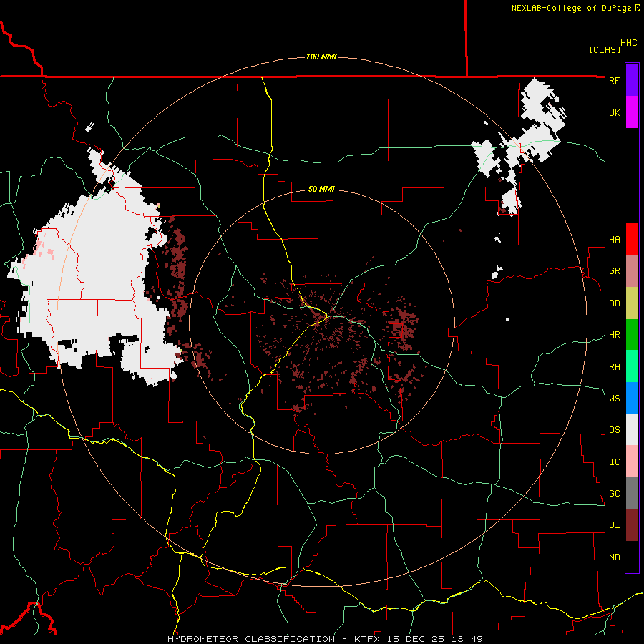Click the 'HA' legend label

click(x=614, y=240)
